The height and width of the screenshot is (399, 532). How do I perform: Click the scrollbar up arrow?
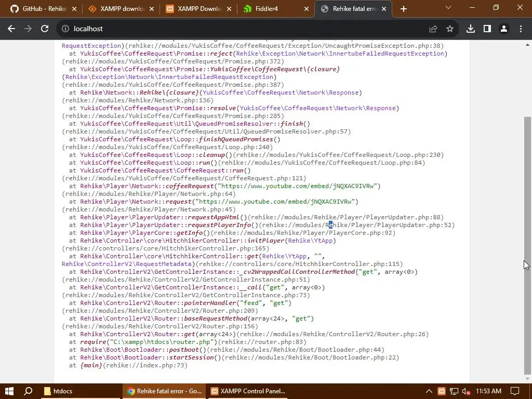[527, 45]
